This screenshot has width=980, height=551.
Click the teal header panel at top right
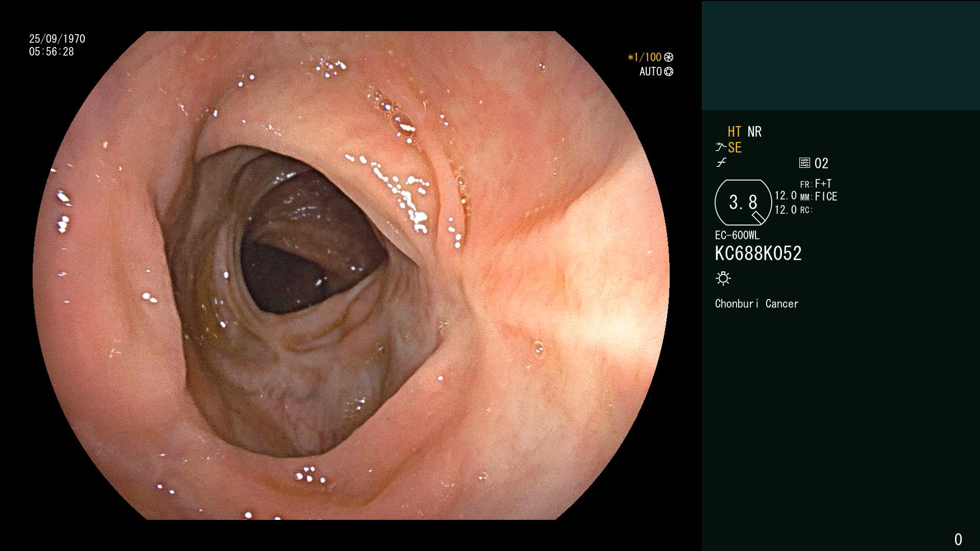click(x=841, y=56)
